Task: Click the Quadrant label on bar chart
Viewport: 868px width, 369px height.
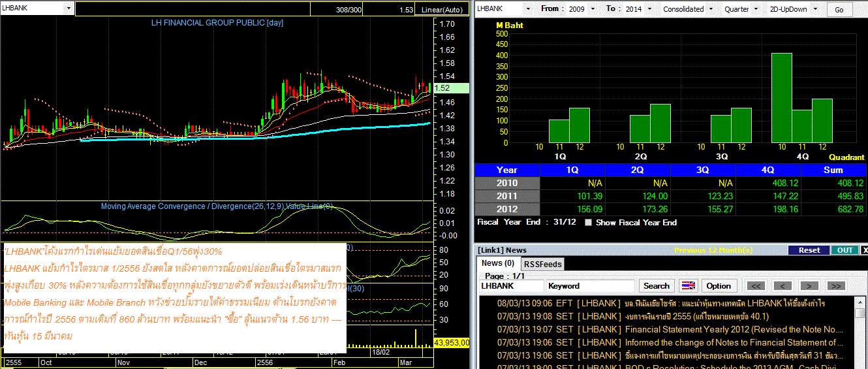Action: click(x=846, y=157)
